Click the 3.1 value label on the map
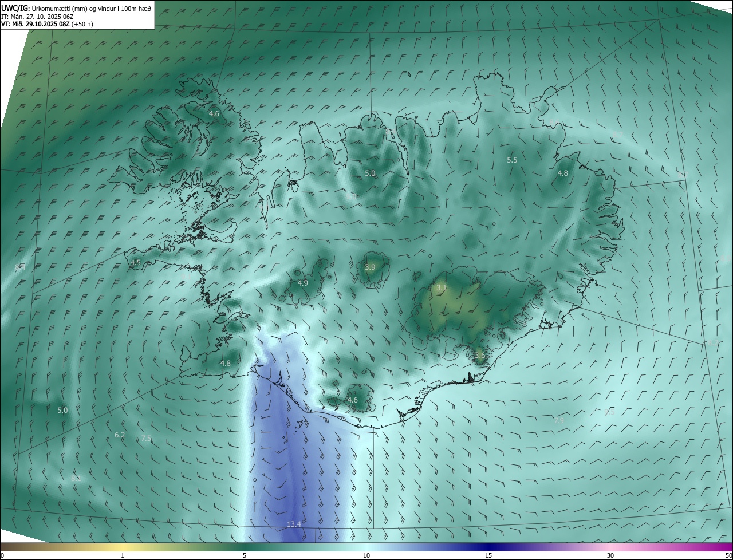This screenshot has width=733, height=560. 441,287
